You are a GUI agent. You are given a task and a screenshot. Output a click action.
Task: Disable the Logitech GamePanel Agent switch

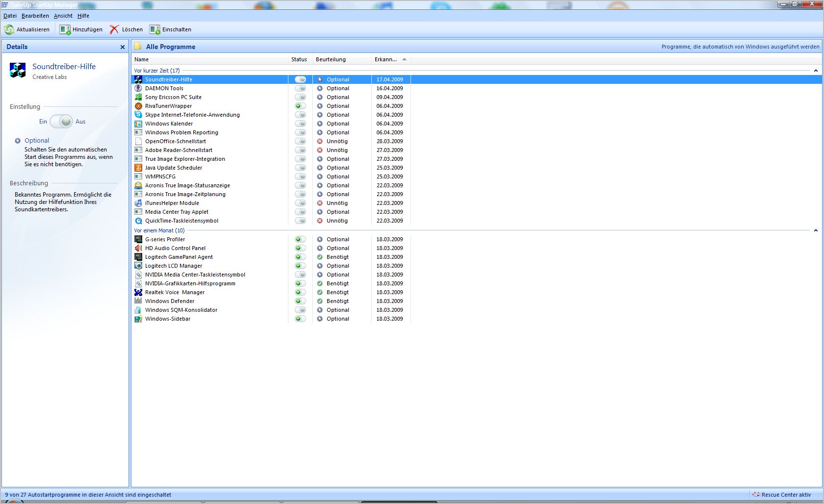click(300, 257)
